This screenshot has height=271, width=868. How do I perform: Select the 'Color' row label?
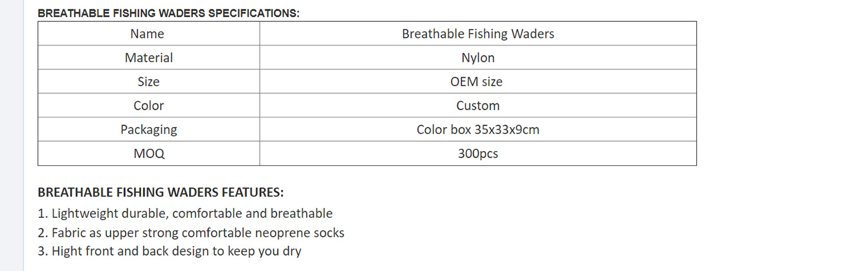pos(148,106)
